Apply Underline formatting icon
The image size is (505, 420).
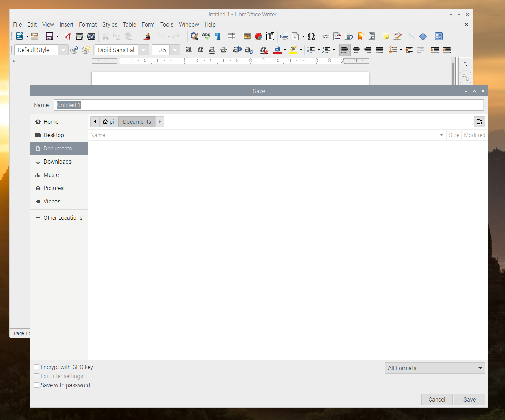(212, 50)
